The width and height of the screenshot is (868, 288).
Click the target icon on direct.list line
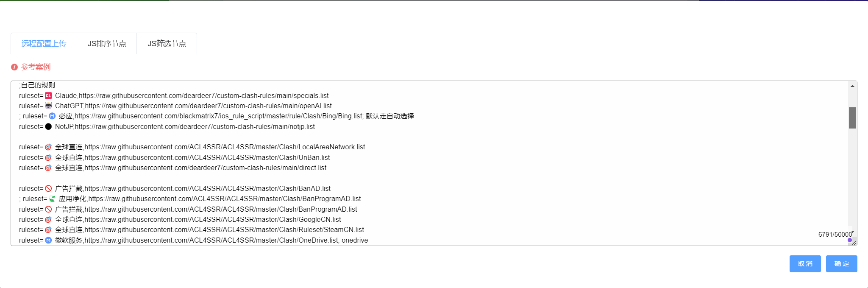pos(48,168)
